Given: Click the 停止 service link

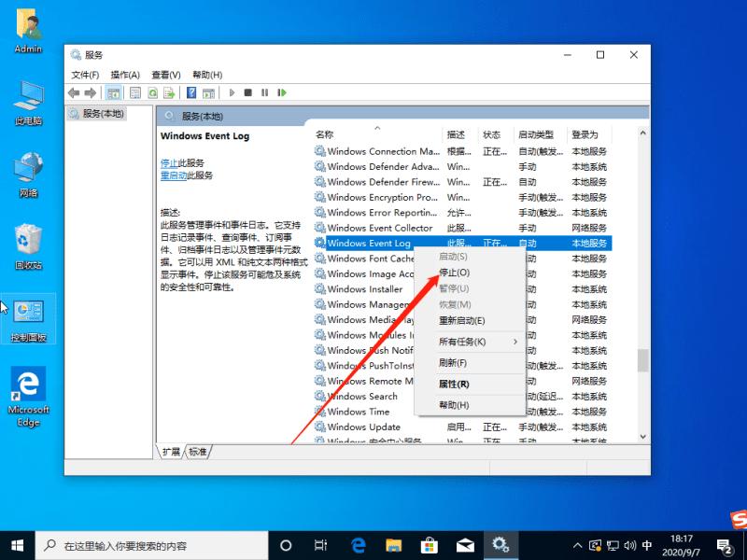Looking at the screenshot, I should coord(169,163).
